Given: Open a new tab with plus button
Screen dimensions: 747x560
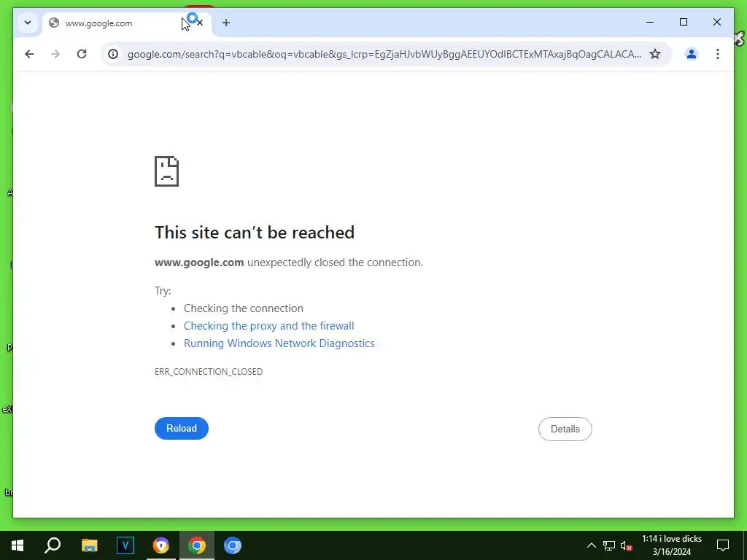Looking at the screenshot, I should click(x=226, y=23).
